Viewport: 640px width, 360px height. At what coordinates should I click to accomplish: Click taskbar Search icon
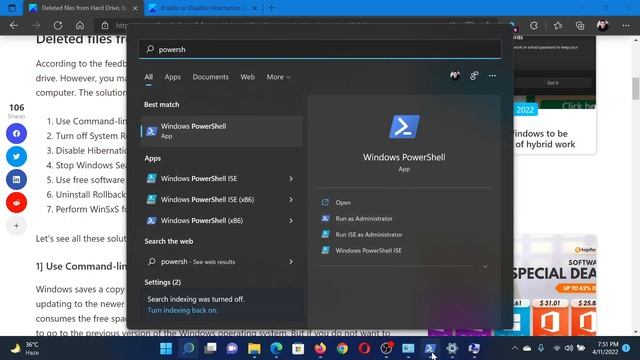pyautogui.click(x=188, y=348)
